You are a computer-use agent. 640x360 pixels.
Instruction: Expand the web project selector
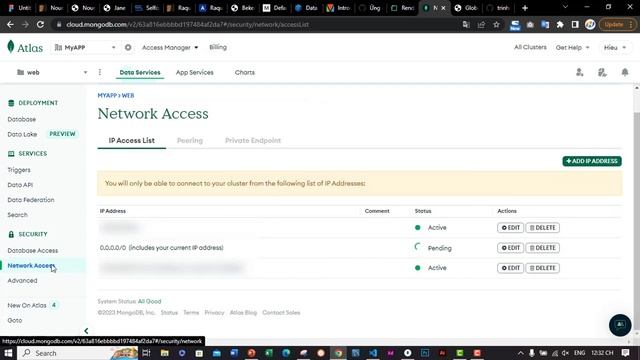[x=52, y=72]
